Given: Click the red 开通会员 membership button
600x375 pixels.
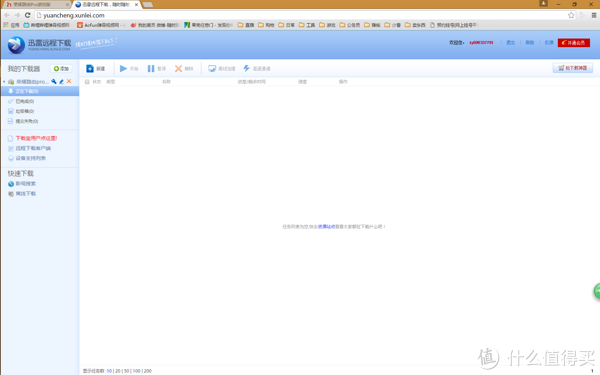Looking at the screenshot, I should pos(574,42).
